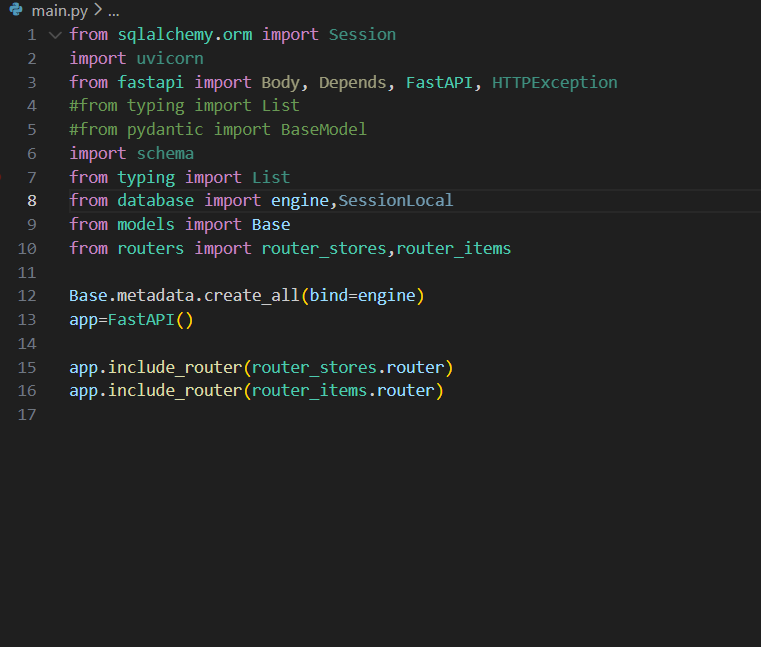Click 'fastapi' module name on line 3
The image size is (761, 647).
[151, 83]
